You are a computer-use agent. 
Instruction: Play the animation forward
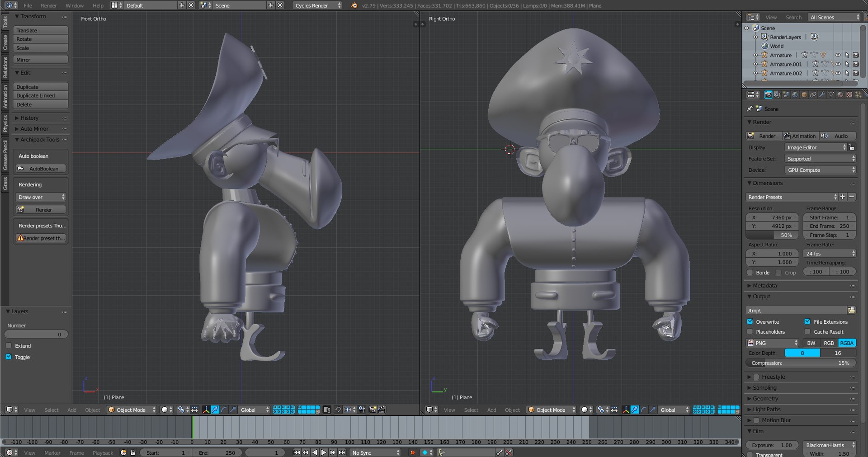[324, 452]
